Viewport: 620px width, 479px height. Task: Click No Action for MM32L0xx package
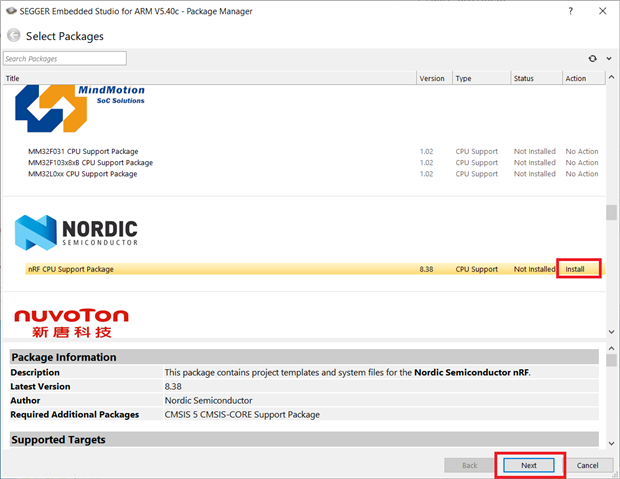[582, 174]
